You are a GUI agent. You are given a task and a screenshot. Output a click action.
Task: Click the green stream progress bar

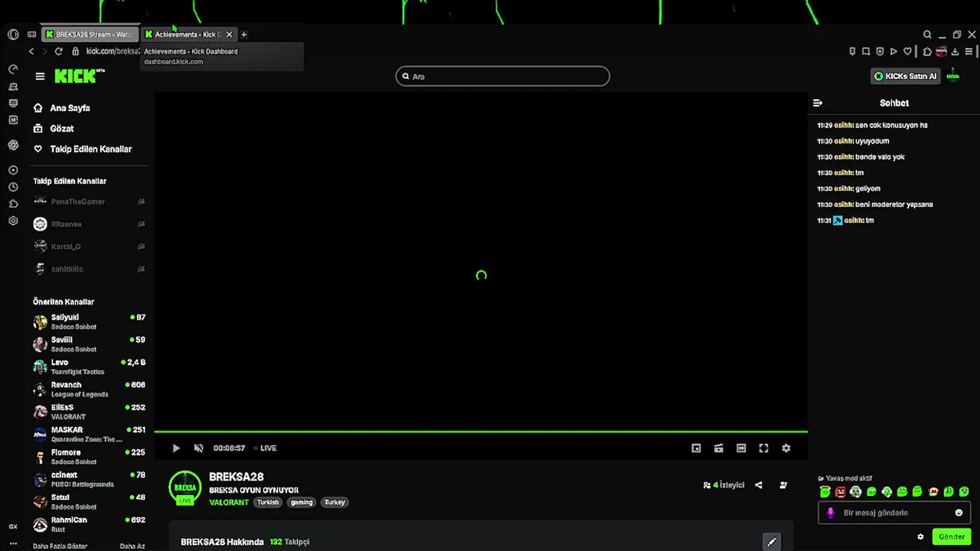[481, 432]
